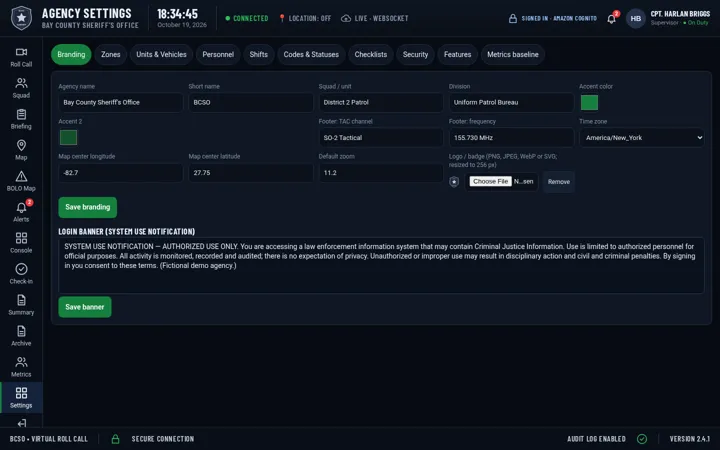Screen dimensions: 720x450
Task: Click the Remove logo button
Action: [x=558, y=182]
